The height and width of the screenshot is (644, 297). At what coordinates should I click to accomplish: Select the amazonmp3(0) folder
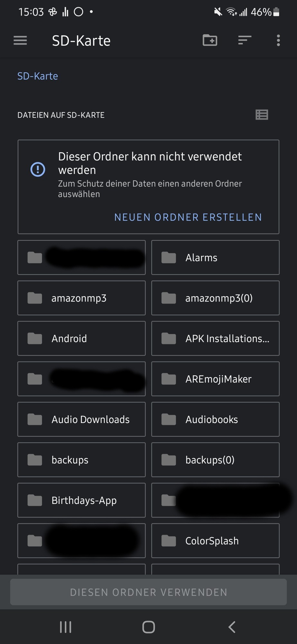click(215, 298)
